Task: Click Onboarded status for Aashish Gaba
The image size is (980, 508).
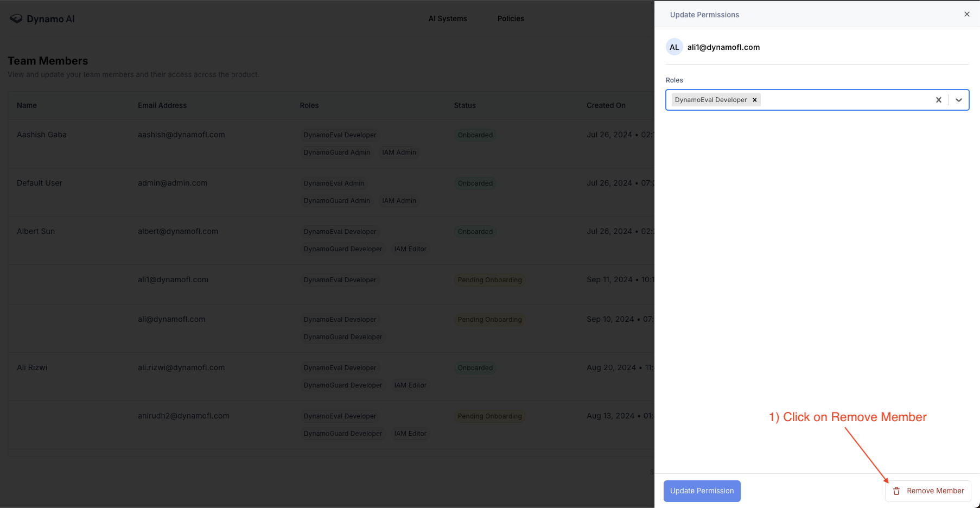Action: click(475, 135)
